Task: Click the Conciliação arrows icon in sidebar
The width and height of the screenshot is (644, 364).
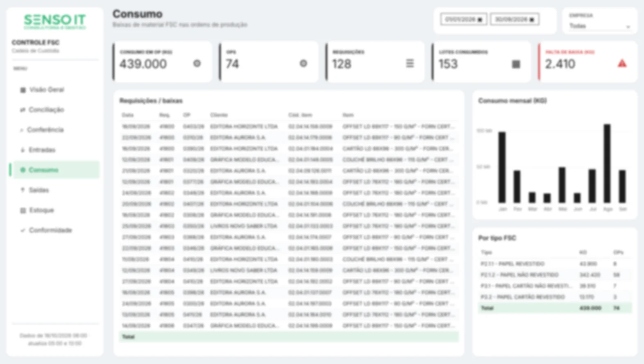Action: (x=23, y=110)
